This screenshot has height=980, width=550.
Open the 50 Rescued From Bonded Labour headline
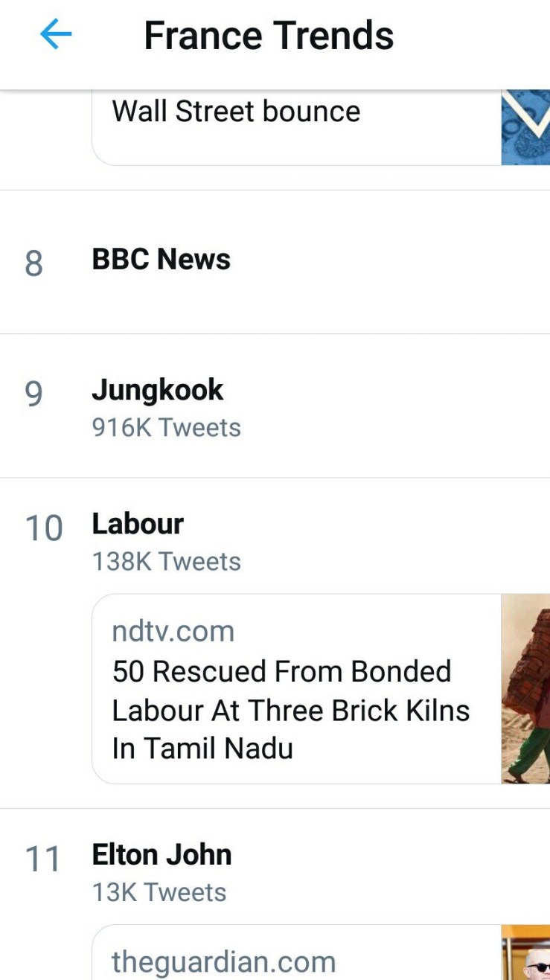pos(290,710)
